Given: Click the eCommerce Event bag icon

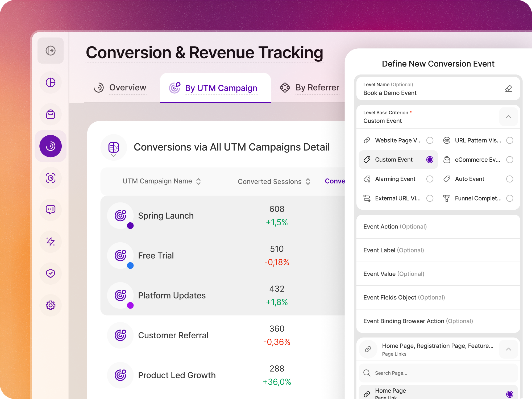Looking at the screenshot, I should [x=447, y=160].
